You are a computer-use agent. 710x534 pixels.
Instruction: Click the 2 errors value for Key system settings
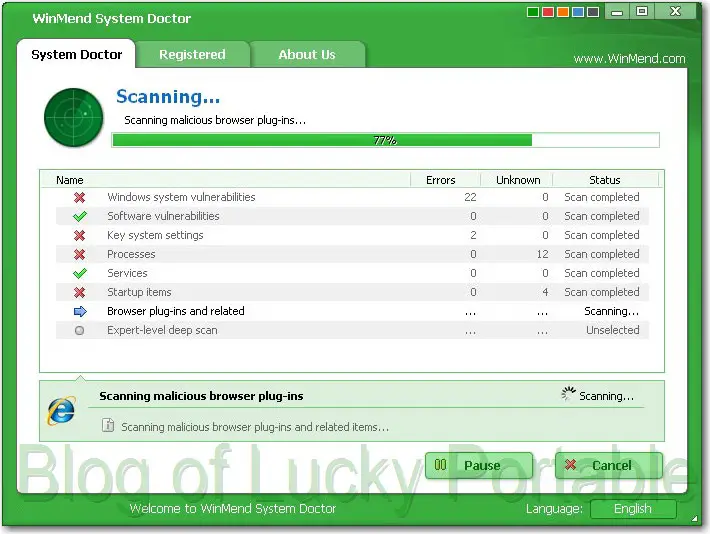pyautogui.click(x=473, y=235)
